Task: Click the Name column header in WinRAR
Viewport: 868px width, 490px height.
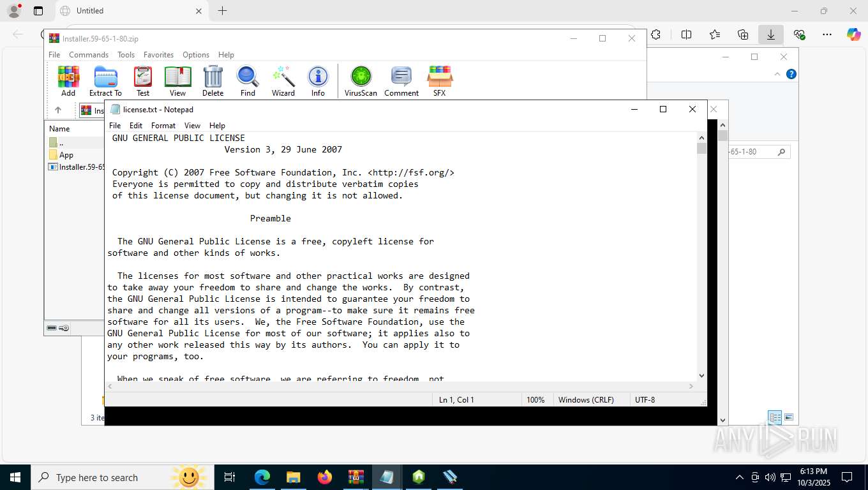Action: (x=59, y=129)
